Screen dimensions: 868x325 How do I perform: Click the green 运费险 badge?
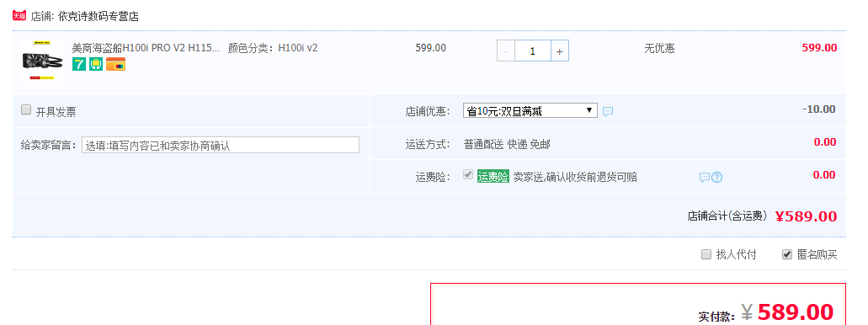point(493,177)
